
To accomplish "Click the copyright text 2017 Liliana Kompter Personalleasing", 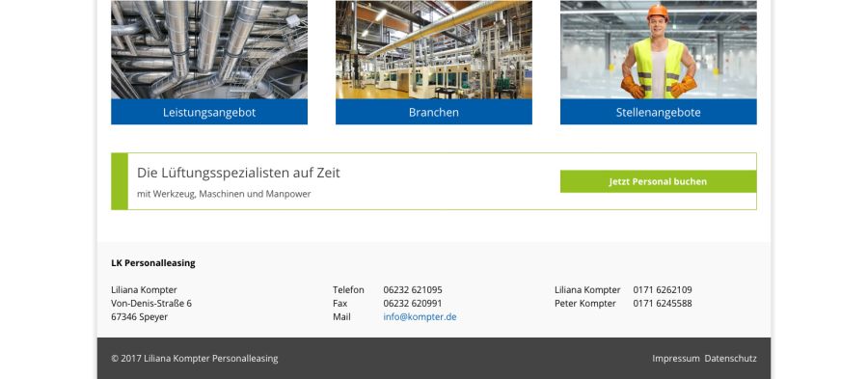I will pyautogui.click(x=194, y=359).
